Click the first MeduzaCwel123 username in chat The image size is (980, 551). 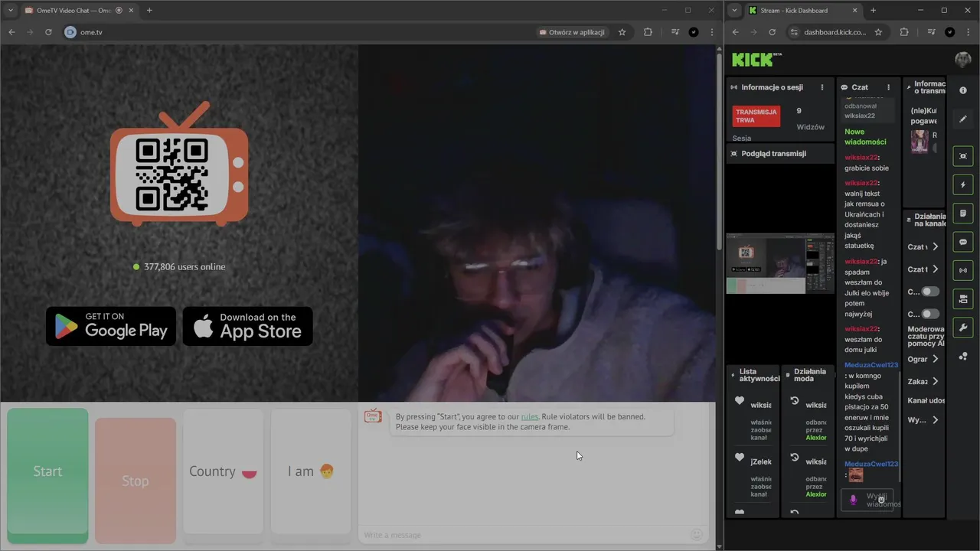[x=871, y=365]
